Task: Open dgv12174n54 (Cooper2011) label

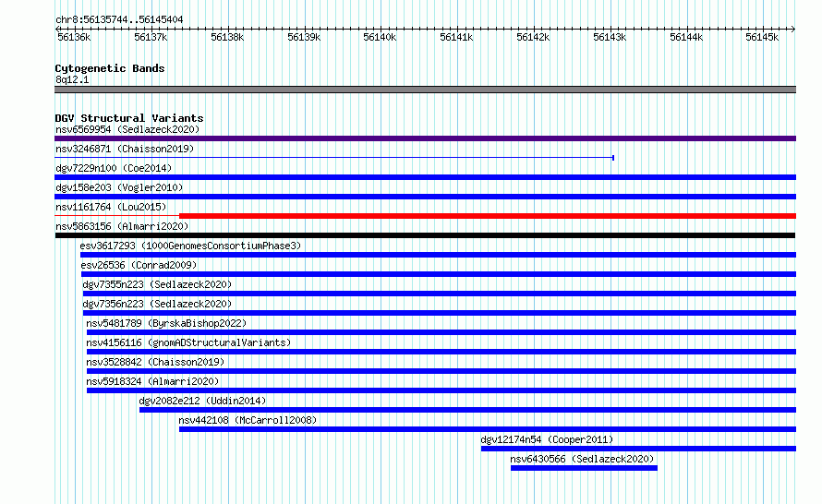Action: (x=547, y=439)
